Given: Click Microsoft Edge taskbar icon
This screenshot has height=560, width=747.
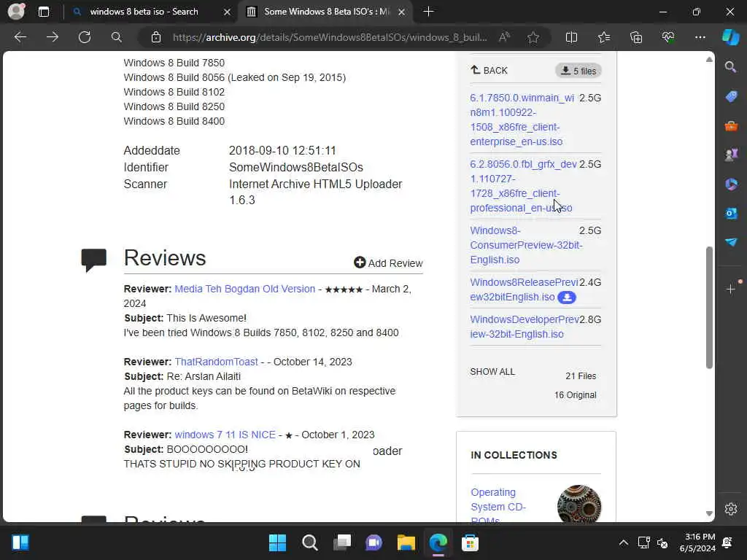Looking at the screenshot, I should 438,542.
